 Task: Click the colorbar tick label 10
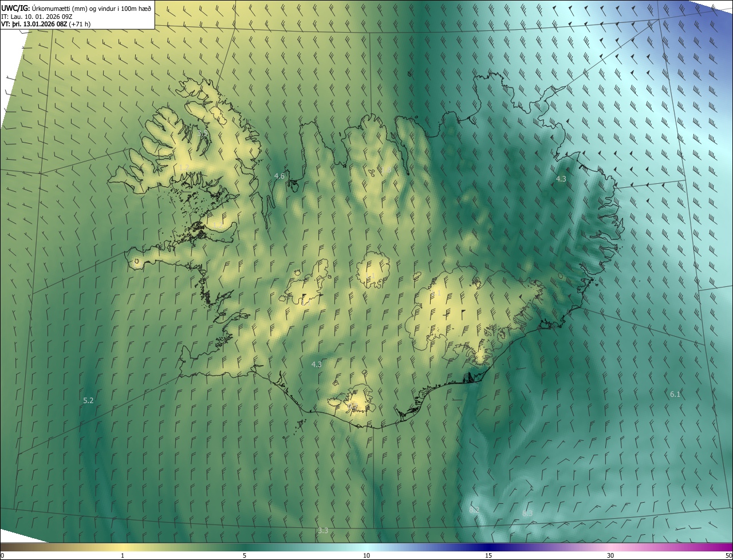(366, 556)
